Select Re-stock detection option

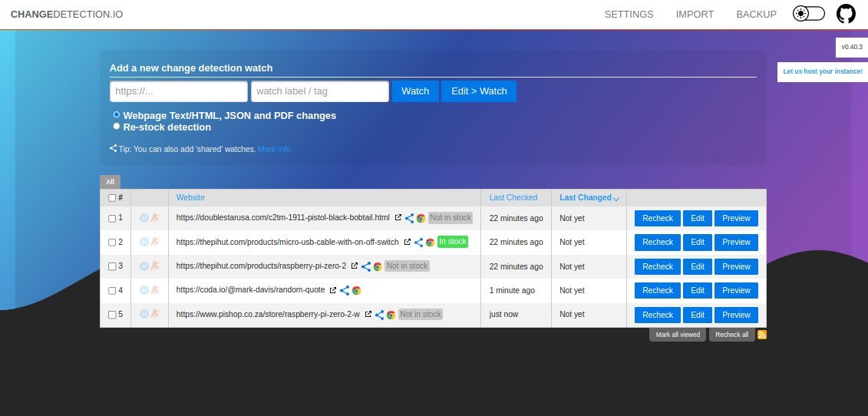click(116, 127)
